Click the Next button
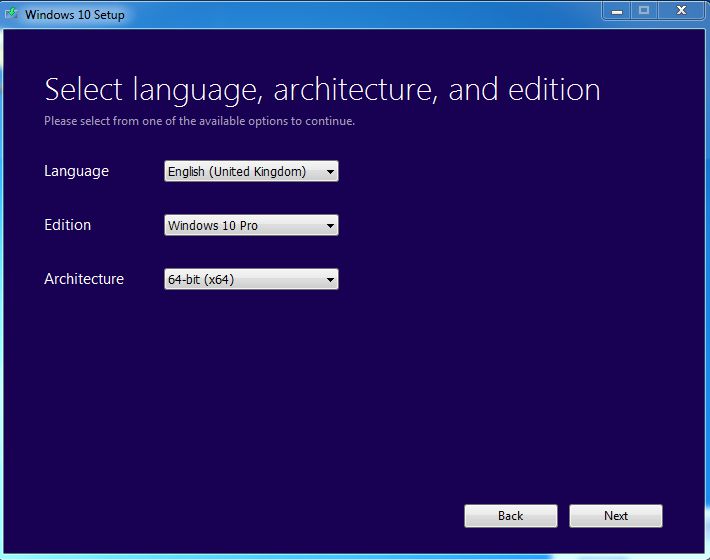This screenshot has height=560, width=710. tap(616, 516)
